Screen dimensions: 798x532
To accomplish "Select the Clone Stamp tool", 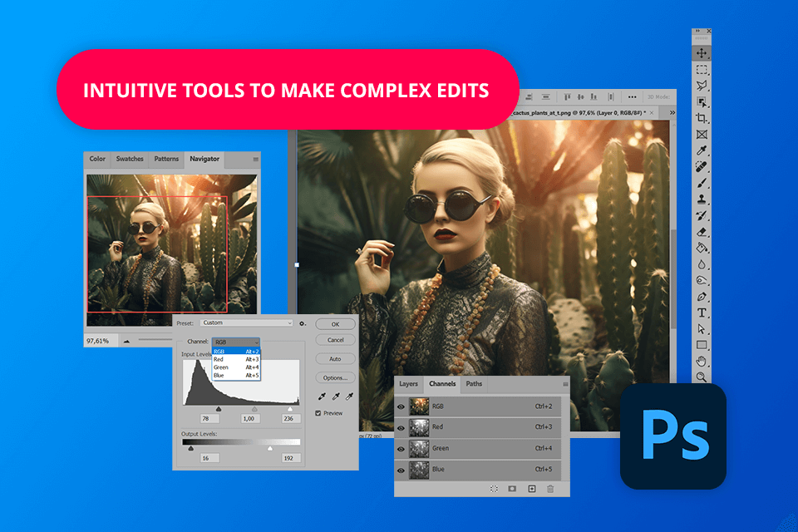I will click(702, 199).
